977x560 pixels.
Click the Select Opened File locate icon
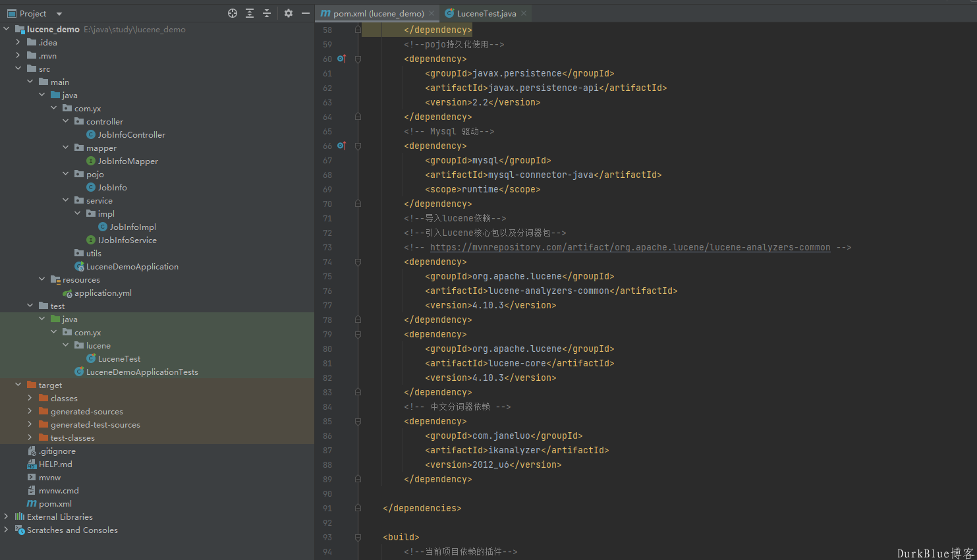[233, 13]
